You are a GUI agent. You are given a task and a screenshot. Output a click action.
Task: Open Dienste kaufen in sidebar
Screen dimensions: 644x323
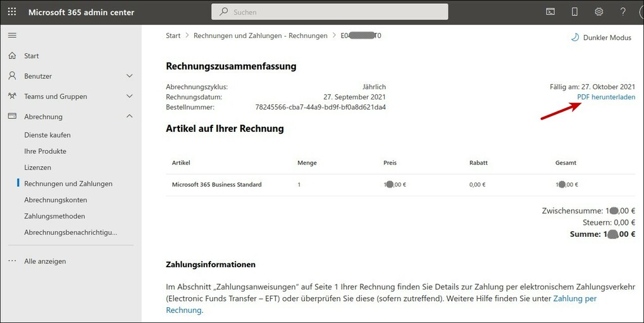[x=47, y=135]
